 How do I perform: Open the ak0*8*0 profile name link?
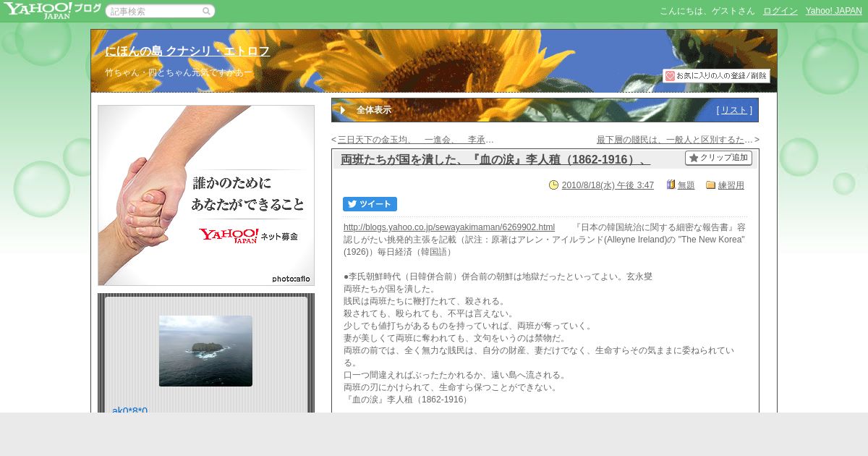pos(129,410)
